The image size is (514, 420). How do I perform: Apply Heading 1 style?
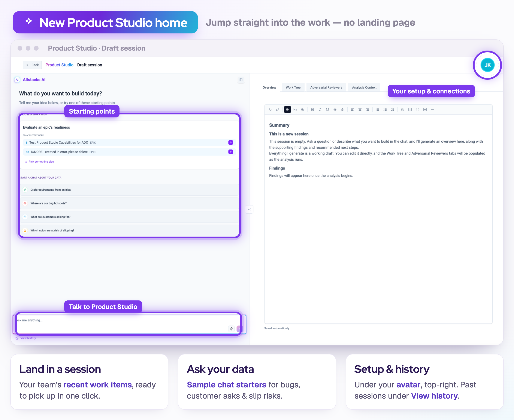pyautogui.click(x=287, y=109)
